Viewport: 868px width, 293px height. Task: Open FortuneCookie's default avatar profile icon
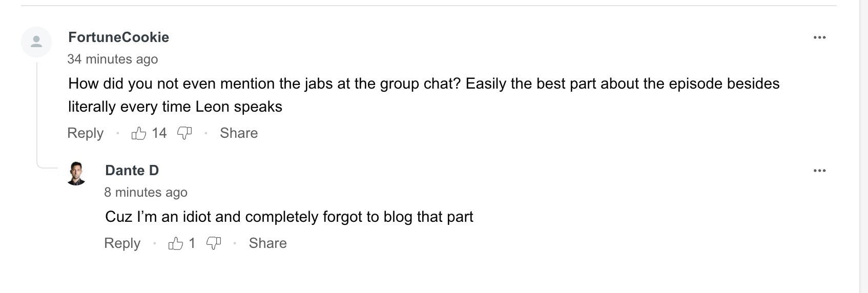36,42
